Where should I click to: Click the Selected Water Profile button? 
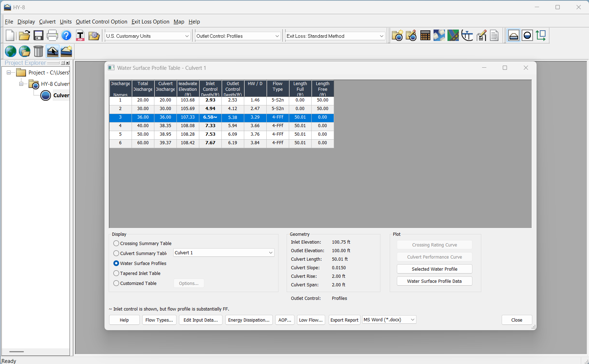pos(435,269)
